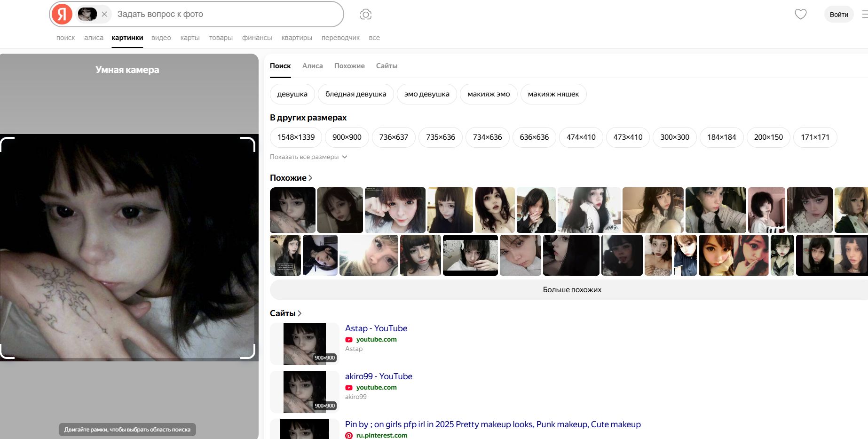The height and width of the screenshot is (439, 868).
Task: Choose the 300×300 size option
Action: pyautogui.click(x=675, y=137)
